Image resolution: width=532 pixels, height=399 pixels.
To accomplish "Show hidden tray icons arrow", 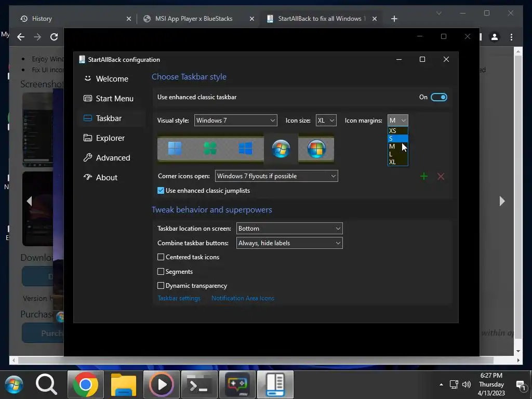I will (441, 384).
